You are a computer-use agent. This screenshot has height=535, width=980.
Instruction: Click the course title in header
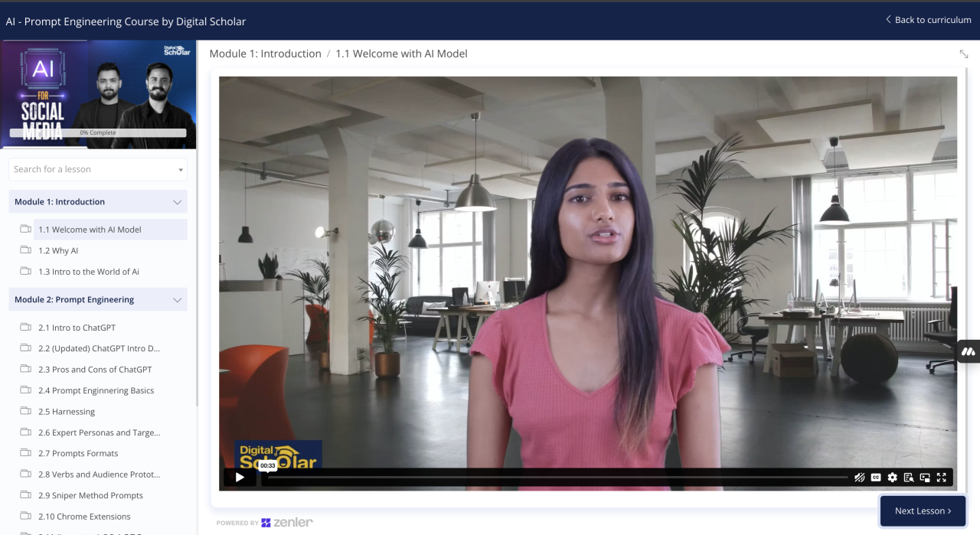coord(126,21)
